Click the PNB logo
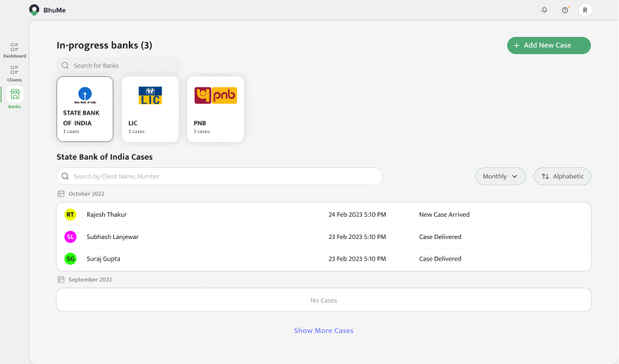This screenshot has height=364, width=619. pyautogui.click(x=215, y=95)
